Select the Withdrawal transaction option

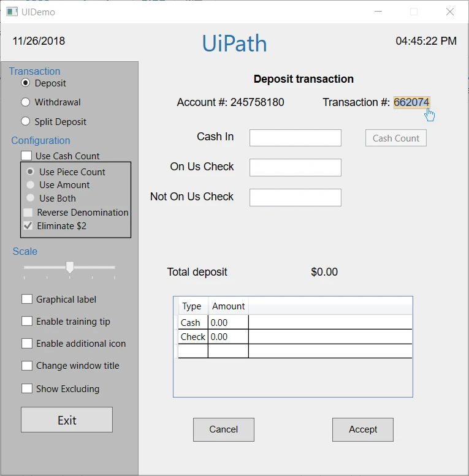tap(26, 102)
